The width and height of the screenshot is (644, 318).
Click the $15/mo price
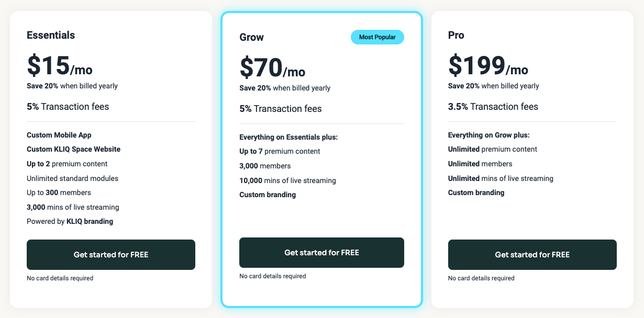point(60,66)
